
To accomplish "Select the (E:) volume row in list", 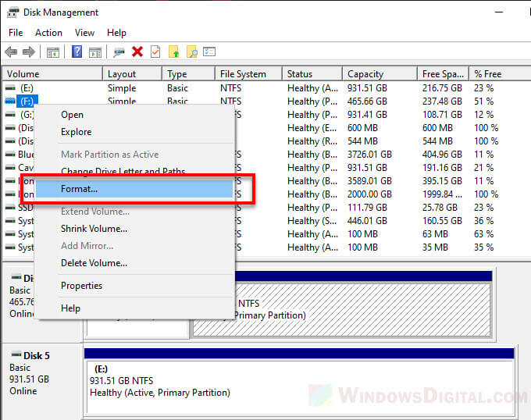I will point(27,88).
